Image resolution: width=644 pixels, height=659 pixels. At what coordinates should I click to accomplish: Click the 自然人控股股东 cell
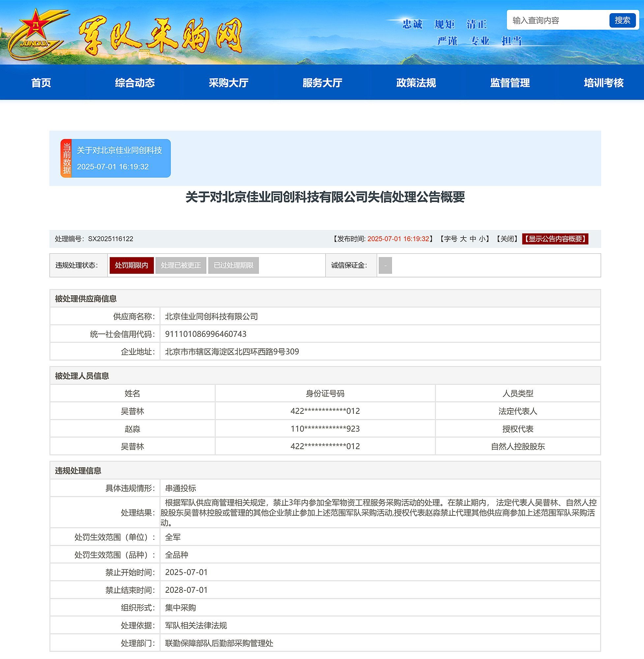518,446
